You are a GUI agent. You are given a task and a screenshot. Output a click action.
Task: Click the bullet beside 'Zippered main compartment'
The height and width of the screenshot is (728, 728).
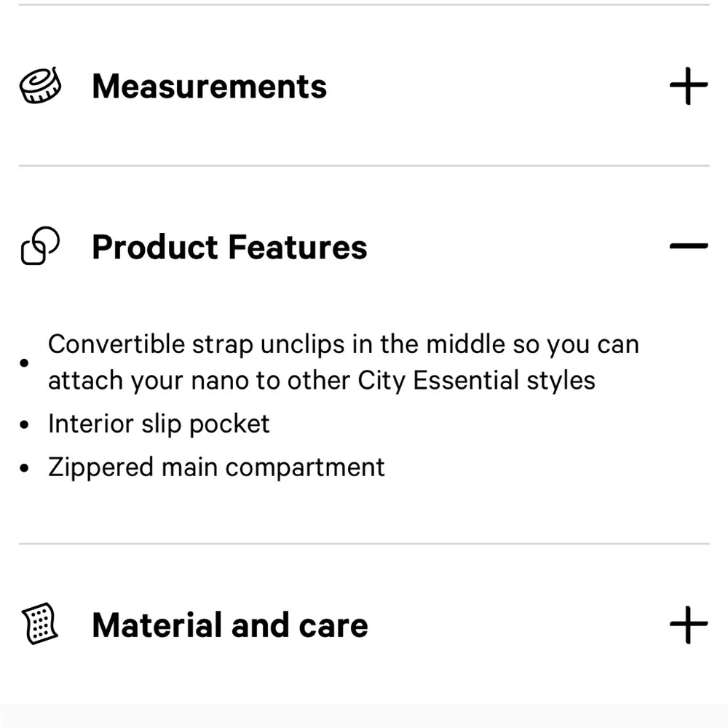[x=25, y=467]
